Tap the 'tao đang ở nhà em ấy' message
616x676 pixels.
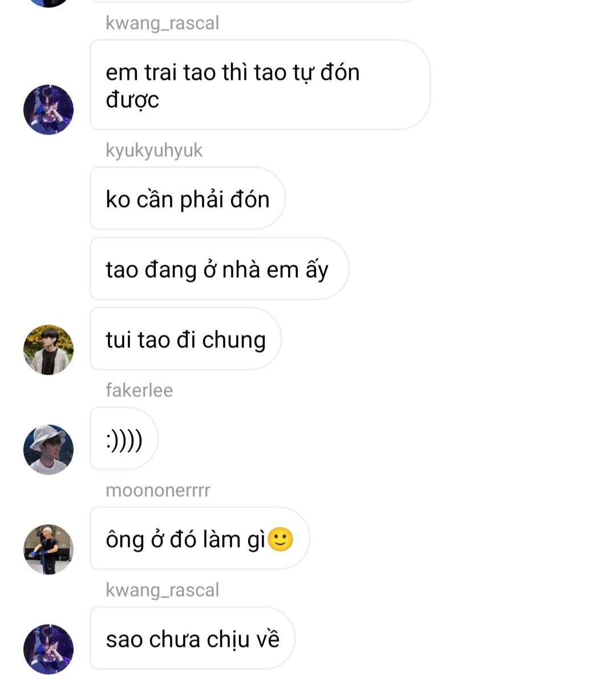click(220, 269)
